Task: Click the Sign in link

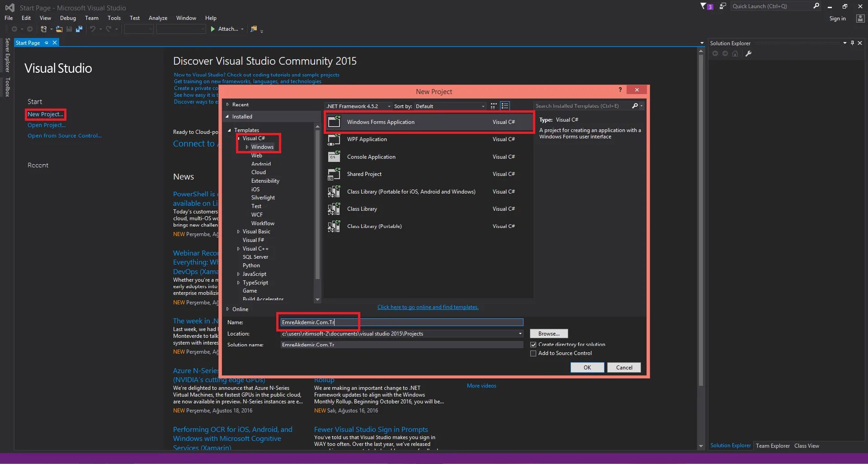Action: pyautogui.click(x=837, y=19)
